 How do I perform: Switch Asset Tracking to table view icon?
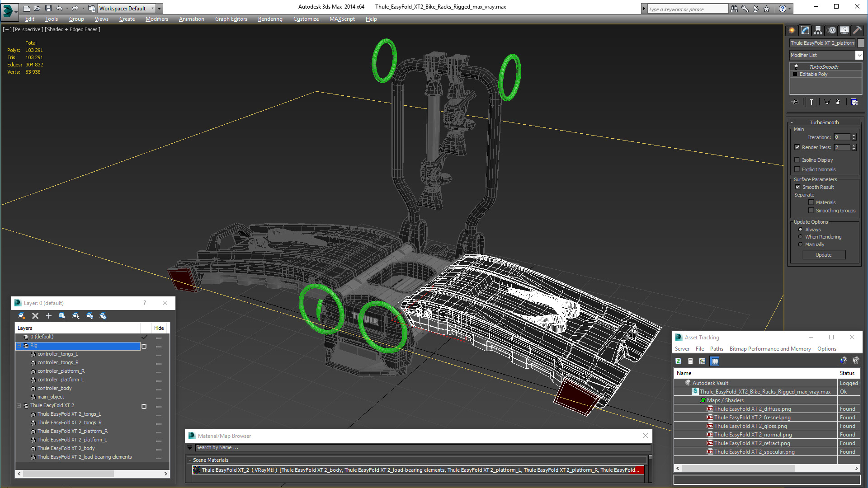tap(715, 361)
